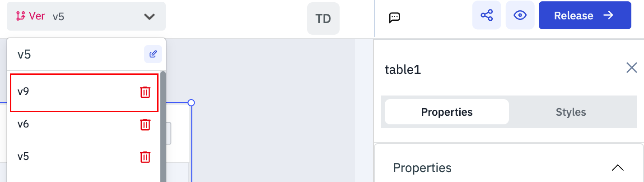Image resolution: width=644 pixels, height=182 pixels.
Task: Open the comments speech bubble icon
Action: click(394, 18)
